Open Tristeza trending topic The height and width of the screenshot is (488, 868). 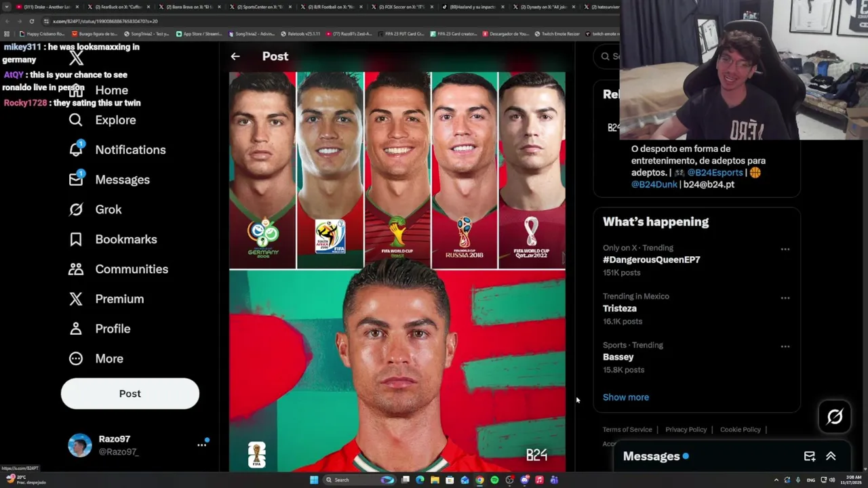click(x=619, y=308)
